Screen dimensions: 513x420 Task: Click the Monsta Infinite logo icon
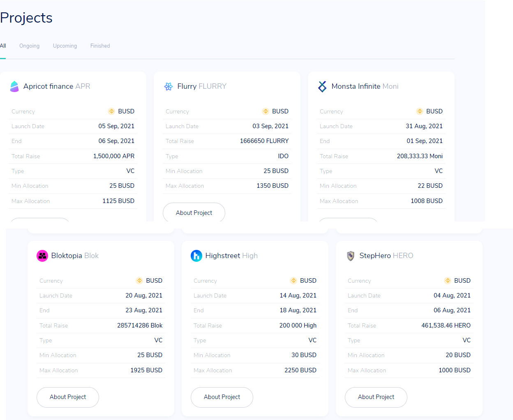[x=322, y=86]
